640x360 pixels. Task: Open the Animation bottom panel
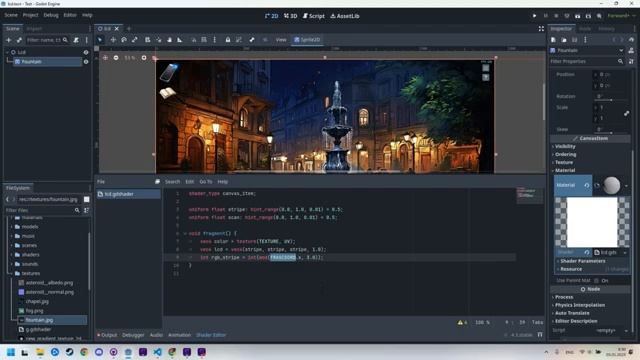[x=180, y=335]
